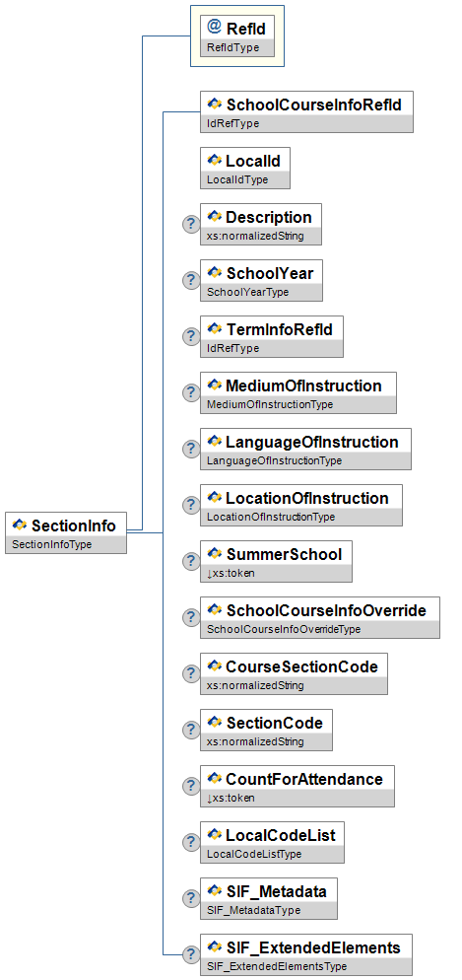Select the CourseSectionCode element

[295, 673]
